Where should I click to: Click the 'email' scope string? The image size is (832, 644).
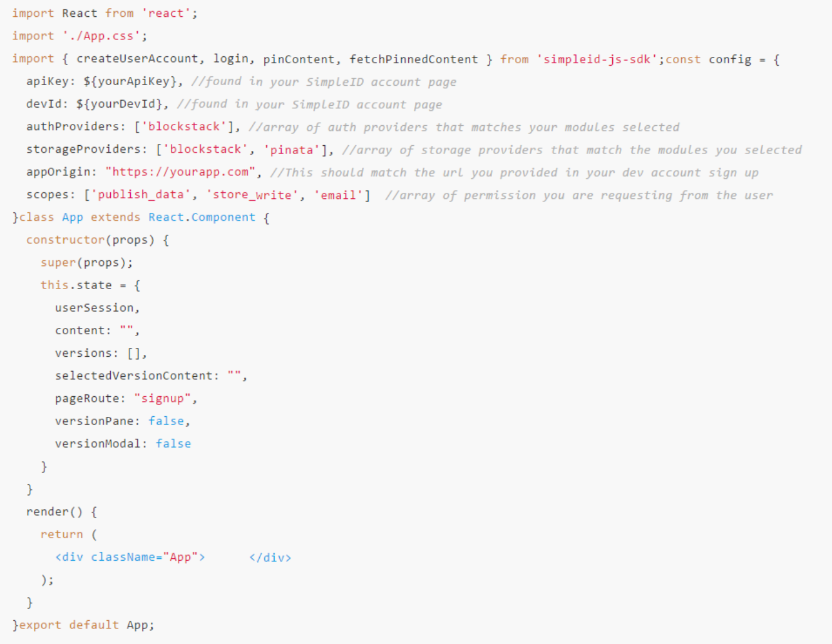339,195
